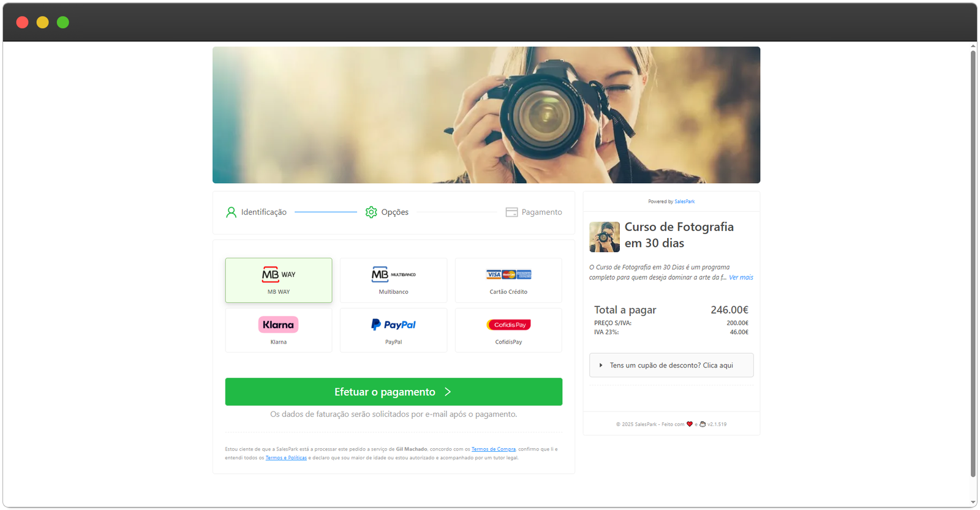Go to the Identificação step
The image size is (980, 510).
(x=263, y=212)
